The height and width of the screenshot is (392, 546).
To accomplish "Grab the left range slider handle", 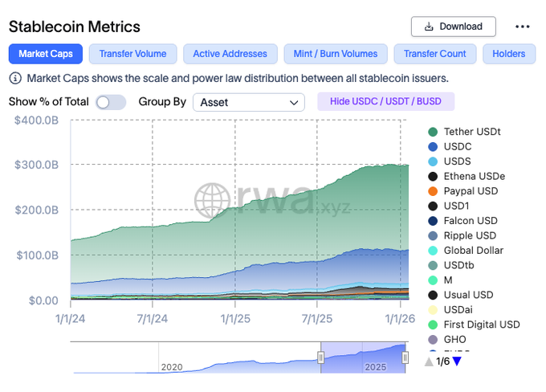I will [320, 357].
